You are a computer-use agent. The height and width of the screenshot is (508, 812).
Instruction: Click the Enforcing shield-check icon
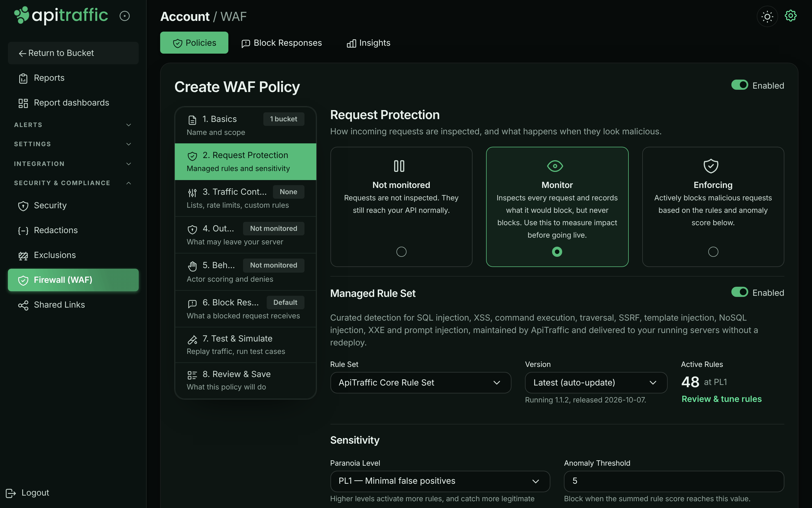[x=711, y=166]
